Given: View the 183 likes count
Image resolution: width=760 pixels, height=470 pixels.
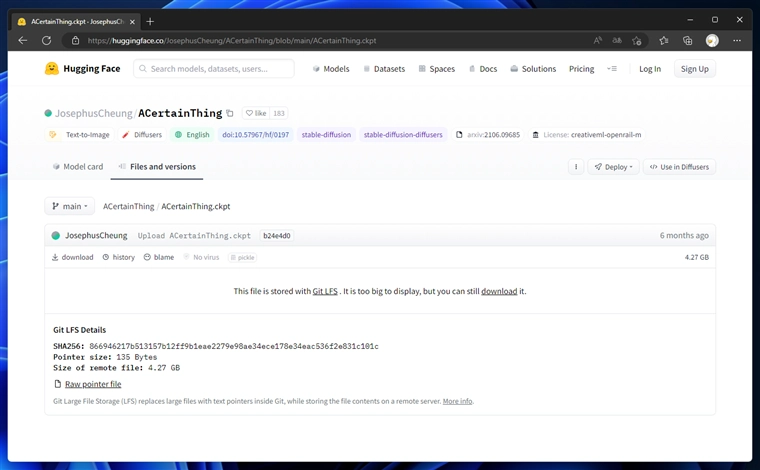Looking at the screenshot, I should [279, 113].
